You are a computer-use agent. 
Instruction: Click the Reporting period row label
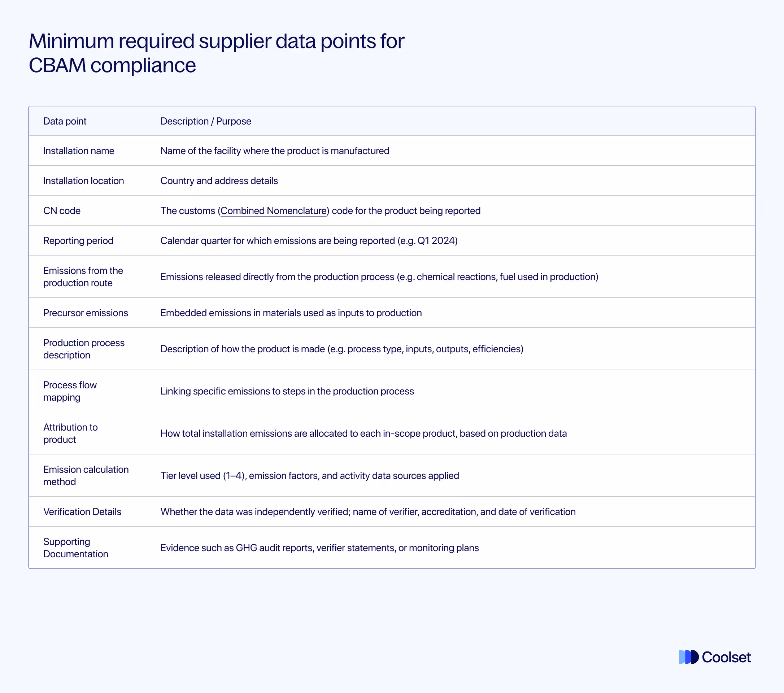pos(78,240)
